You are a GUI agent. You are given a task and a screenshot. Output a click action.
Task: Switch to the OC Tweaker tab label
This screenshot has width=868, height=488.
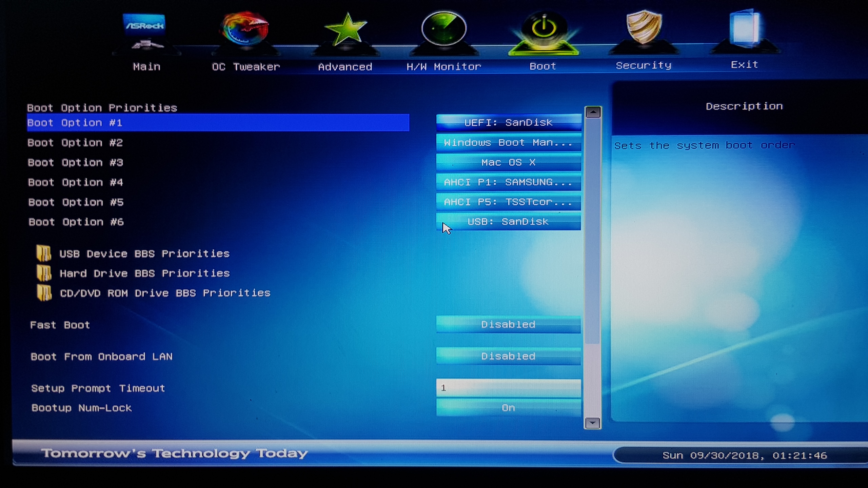tap(246, 67)
